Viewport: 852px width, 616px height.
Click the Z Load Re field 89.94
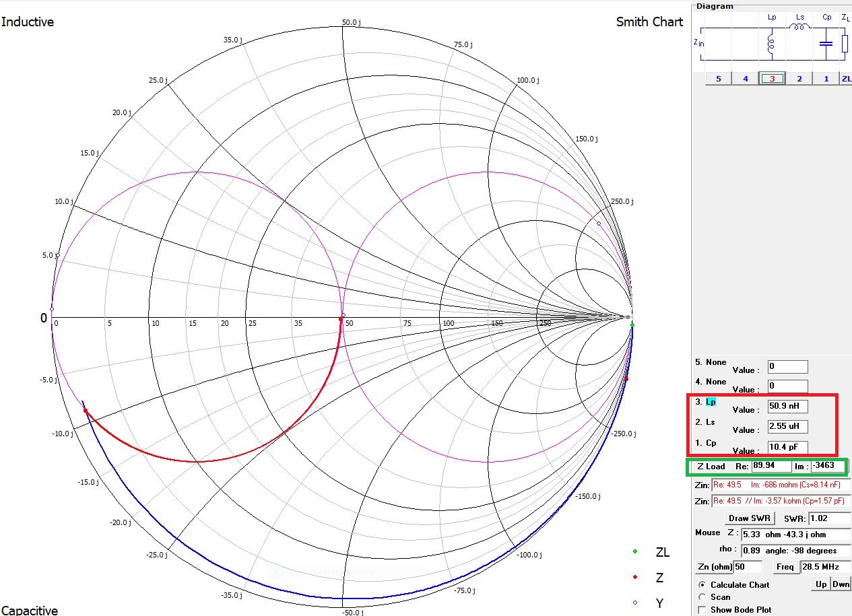pyautogui.click(x=771, y=466)
